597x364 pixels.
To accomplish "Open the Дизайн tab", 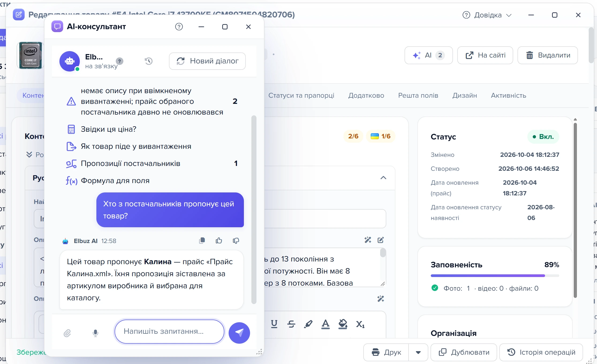I will click(465, 96).
